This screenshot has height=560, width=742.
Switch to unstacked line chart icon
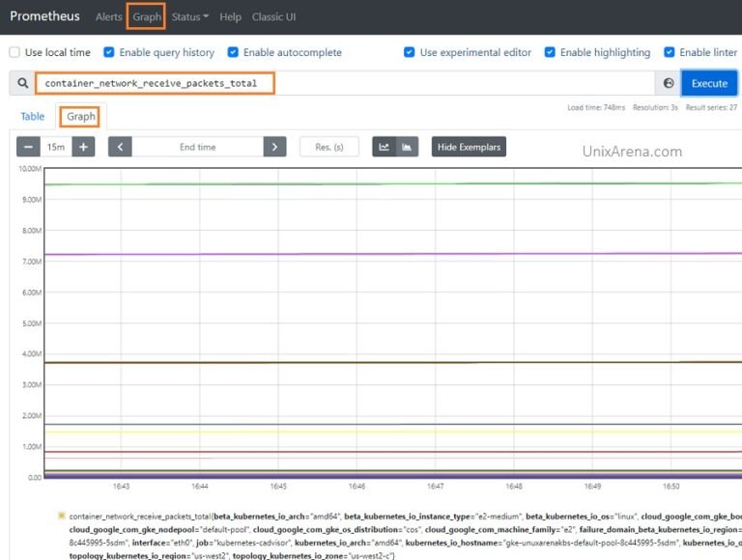coord(384,147)
